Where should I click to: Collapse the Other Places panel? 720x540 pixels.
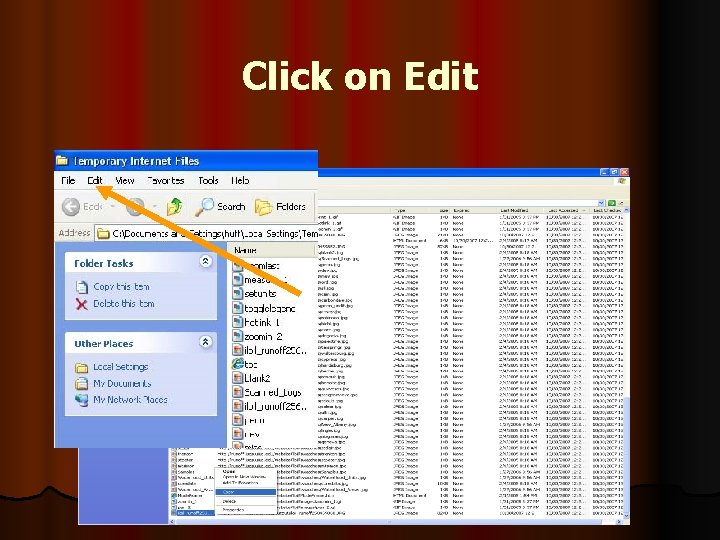click(206, 342)
